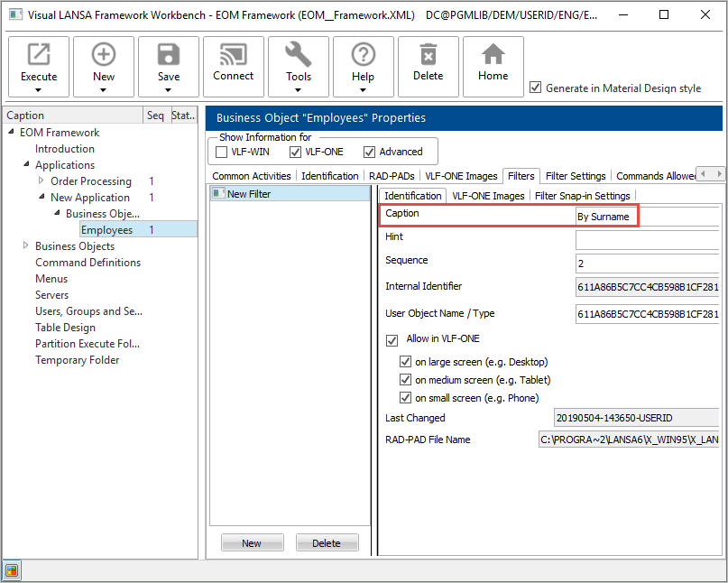Collapse the Applications tree node

click(x=26, y=165)
